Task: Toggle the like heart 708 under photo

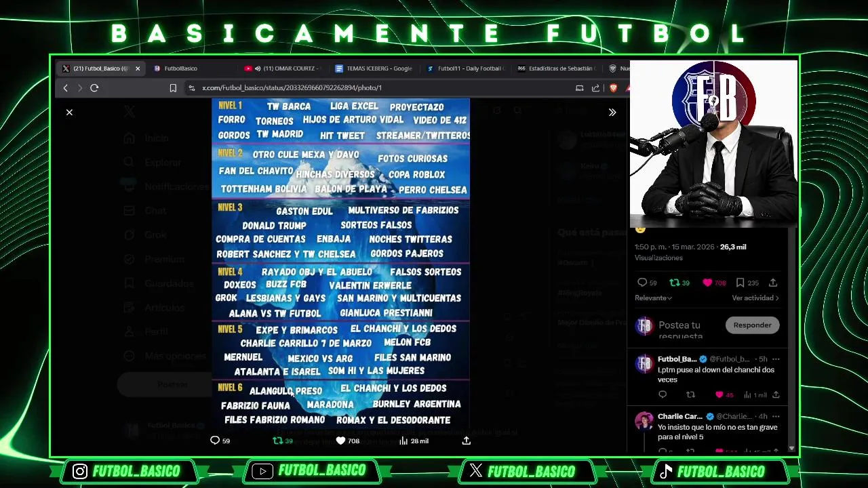Action: [x=347, y=441]
